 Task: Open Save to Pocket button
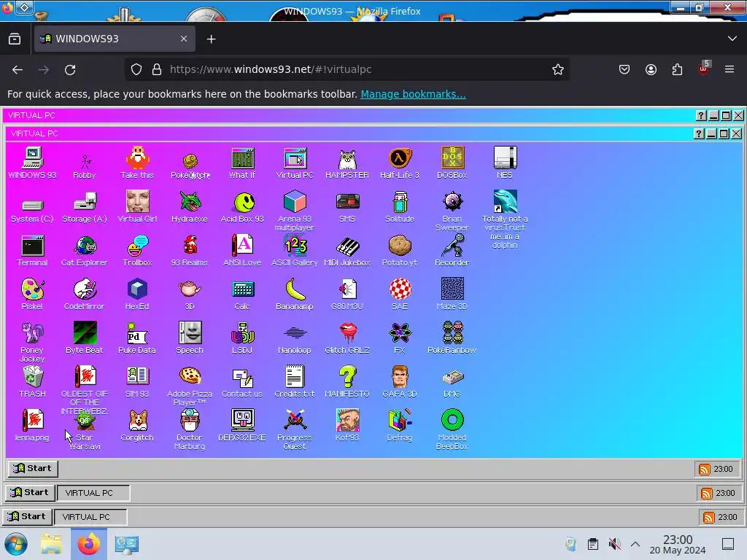pos(624,69)
